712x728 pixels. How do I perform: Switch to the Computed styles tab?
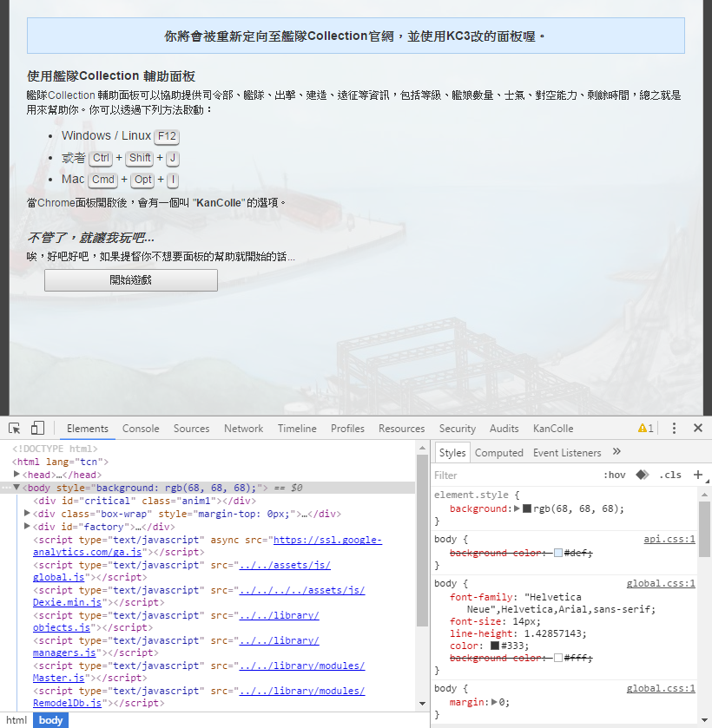pyautogui.click(x=499, y=452)
